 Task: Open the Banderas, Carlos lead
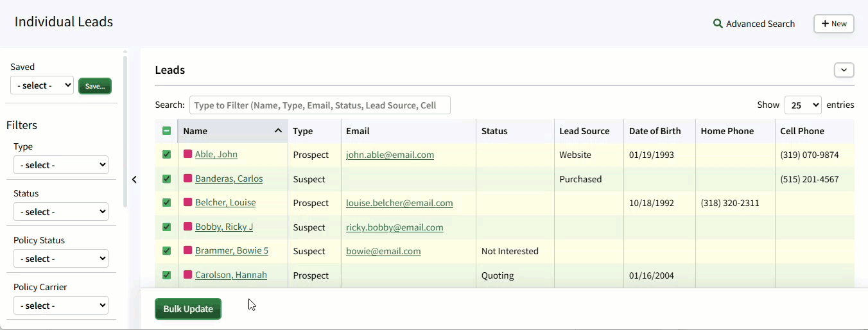coord(229,178)
